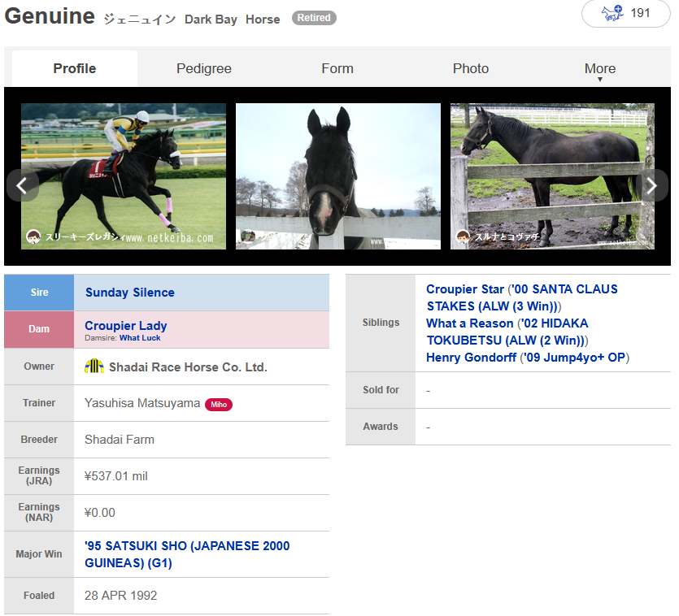Click the Sold for row label
This screenshot has width=679, height=616.
pyautogui.click(x=381, y=390)
